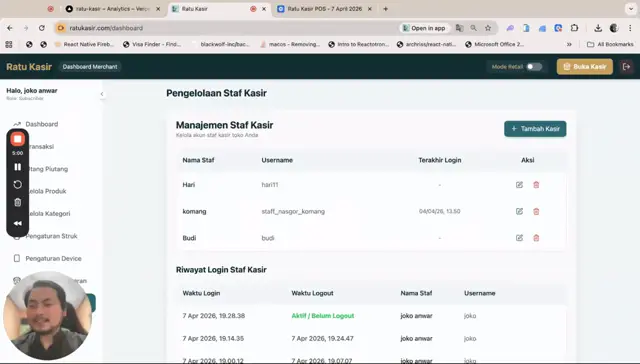
Task: Toggle the Mode Retail switch
Action: tap(534, 67)
